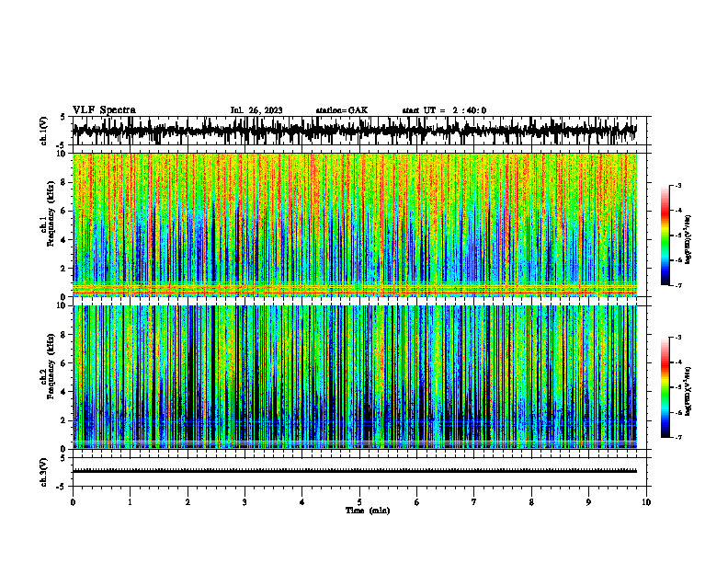Click the ch.2 spectrogram color scale bar
This screenshot has width=728, height=563.
(665, 387)
